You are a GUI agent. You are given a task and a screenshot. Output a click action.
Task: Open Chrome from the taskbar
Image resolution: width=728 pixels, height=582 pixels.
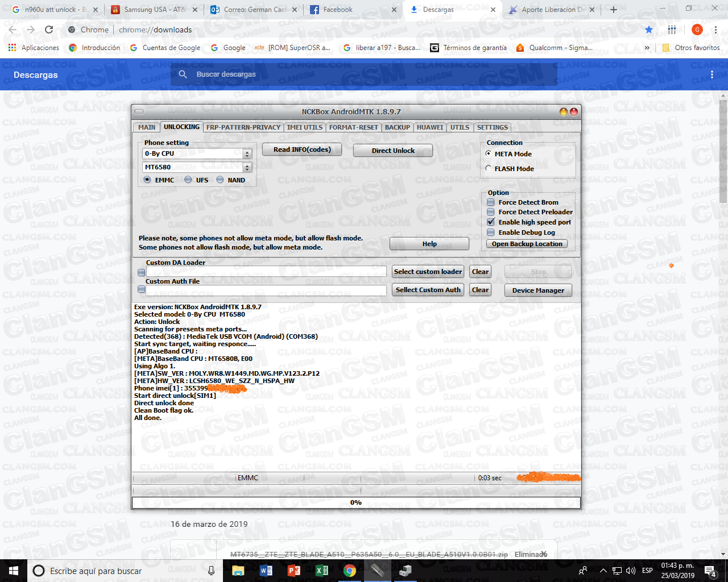point(349,571)
